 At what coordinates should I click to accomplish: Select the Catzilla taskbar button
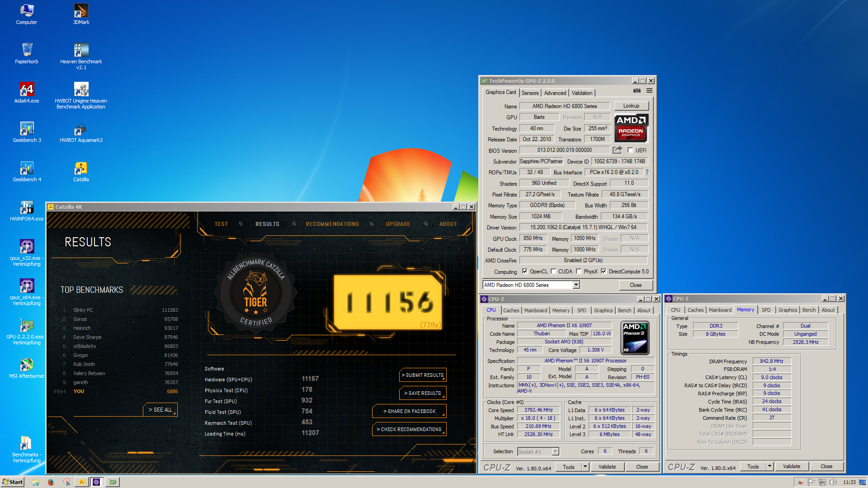tap(81, 482)
